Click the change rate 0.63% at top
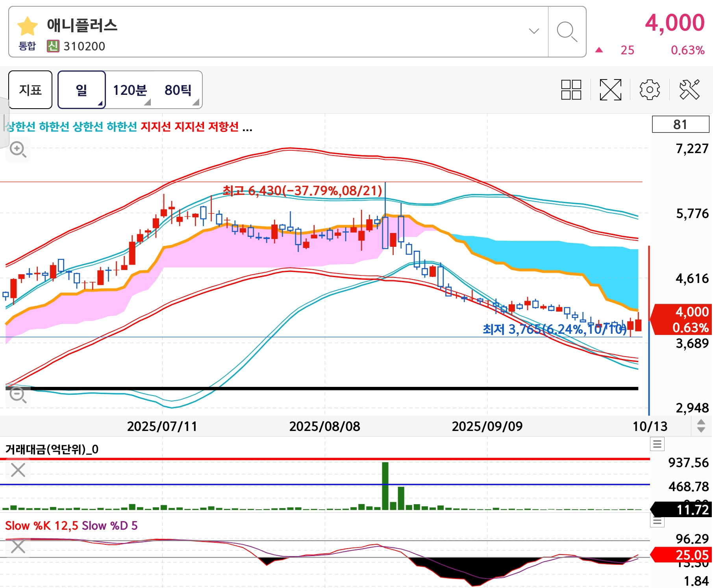The height and width of the screenshot is (588, 713). (687, 50)
